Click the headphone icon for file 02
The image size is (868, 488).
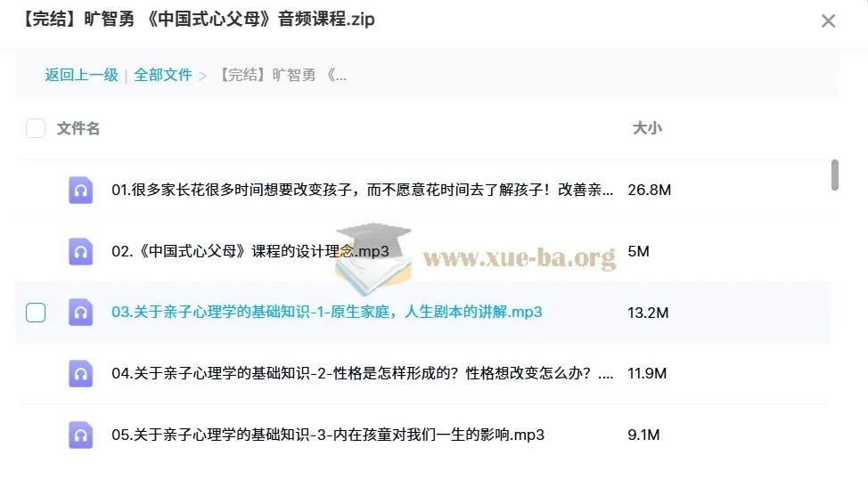click(x=81, y=252)
